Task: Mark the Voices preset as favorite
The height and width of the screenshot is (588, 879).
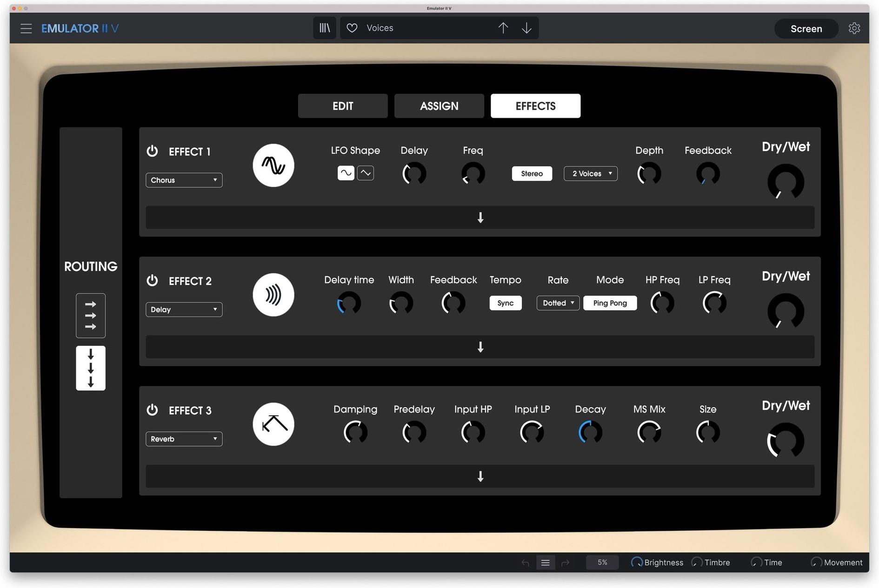Action: (x=352, y=28)
